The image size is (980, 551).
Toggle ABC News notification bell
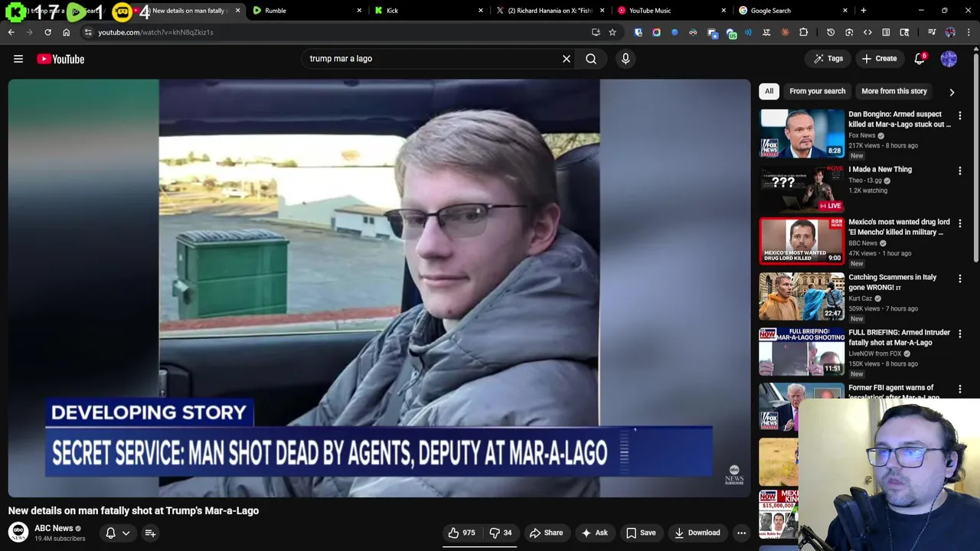point(110,533)
